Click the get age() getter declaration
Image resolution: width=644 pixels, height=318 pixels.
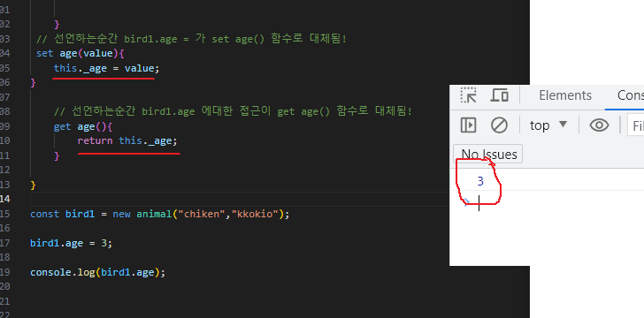[x=83, y=126]
